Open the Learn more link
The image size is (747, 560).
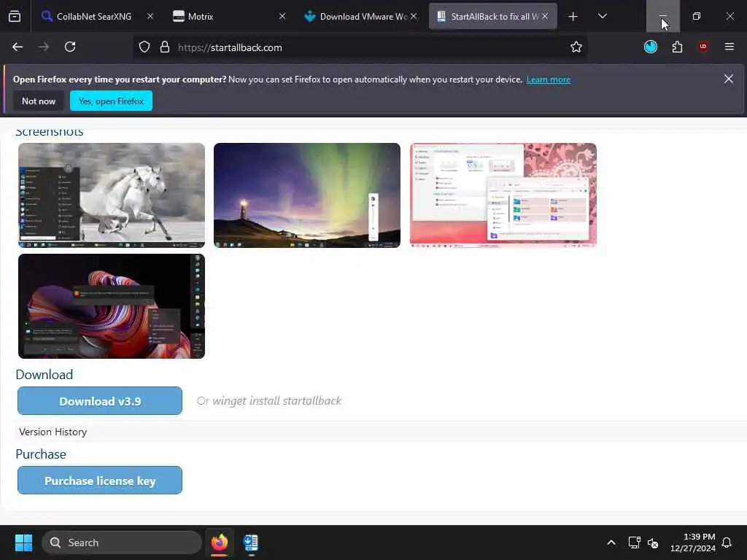tap(549, 79)
